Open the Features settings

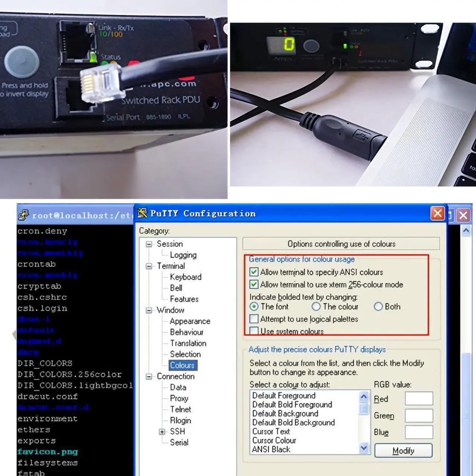pos(184,299)
